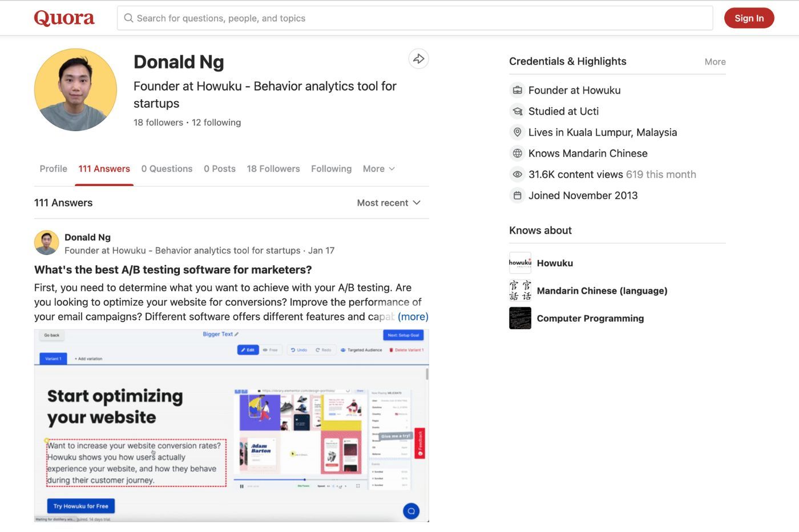Click the Jan 17 answer date
The width and height of the screenshot is (799, 532).
point(321,250)
